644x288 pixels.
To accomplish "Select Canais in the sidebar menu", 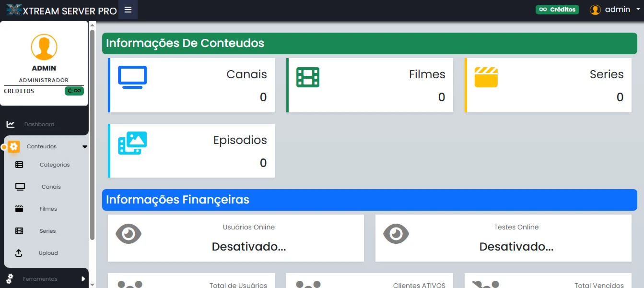I will [x=51, y=187].
